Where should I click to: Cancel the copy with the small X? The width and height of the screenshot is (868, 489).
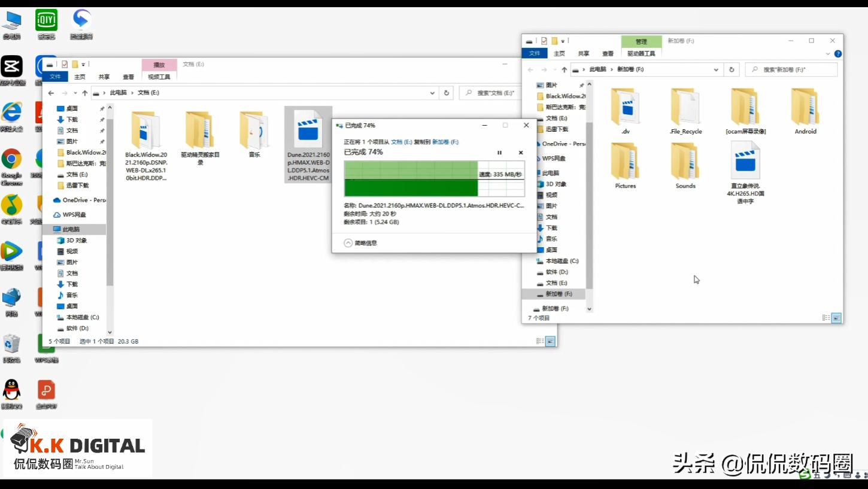point(520,153)
